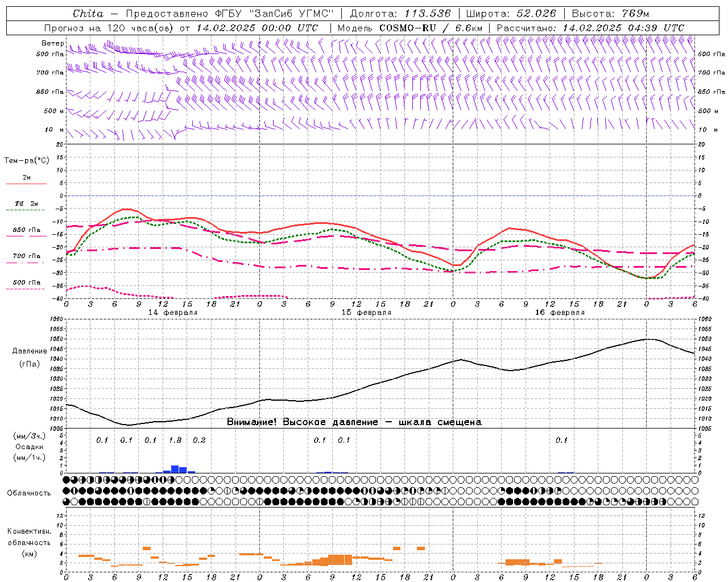Click the "16 февраля" date label

560,313
